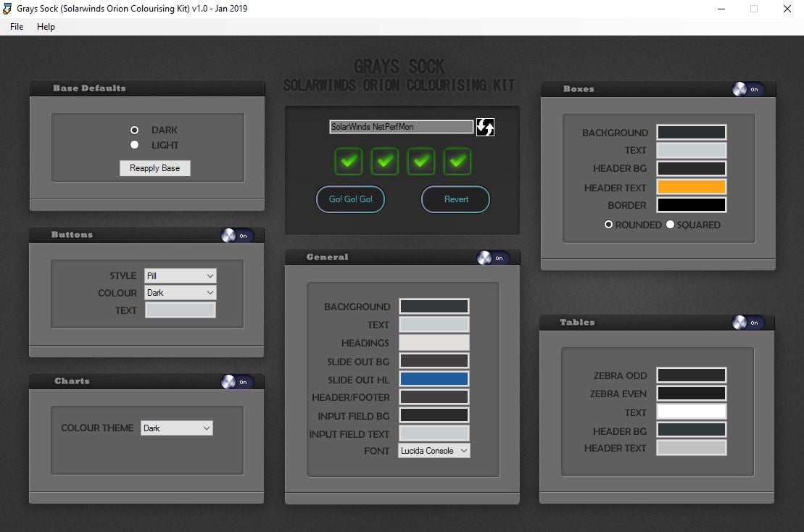The width and height of the screenshot is (804, 532).
Task: Pick the INPUT FIELD TEXT colour swatch
Action: 434,433
